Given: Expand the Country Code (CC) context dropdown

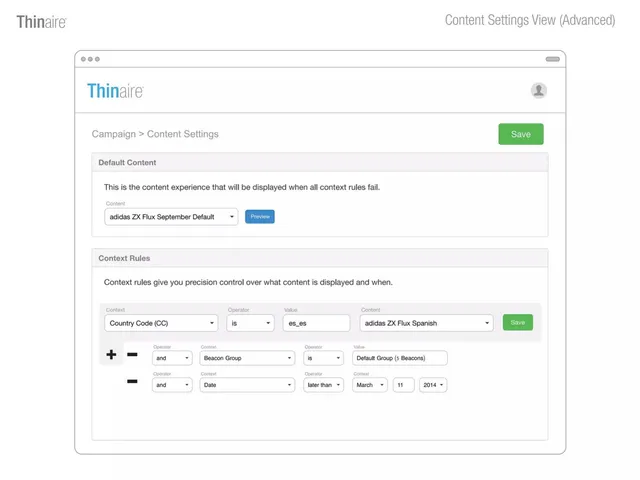Looking at the screenshot, I should (161, 323).
